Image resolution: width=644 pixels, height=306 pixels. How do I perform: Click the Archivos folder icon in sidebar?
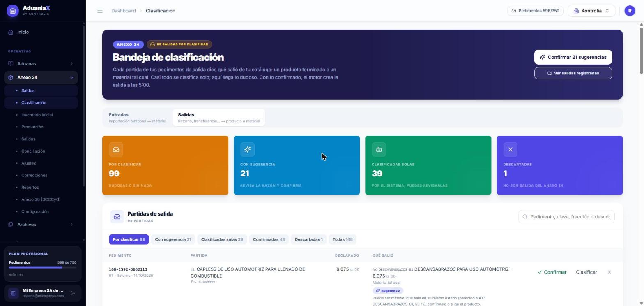11,225
